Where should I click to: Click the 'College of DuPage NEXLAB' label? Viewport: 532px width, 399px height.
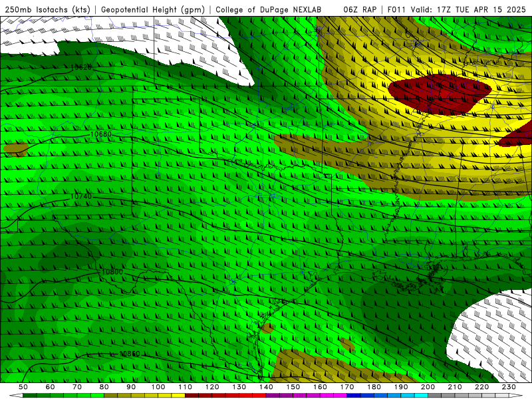pos(269,9)
